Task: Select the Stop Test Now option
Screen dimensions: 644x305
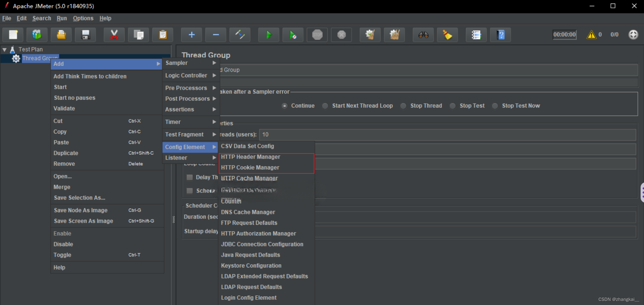Action: click(x=495, y=106)
